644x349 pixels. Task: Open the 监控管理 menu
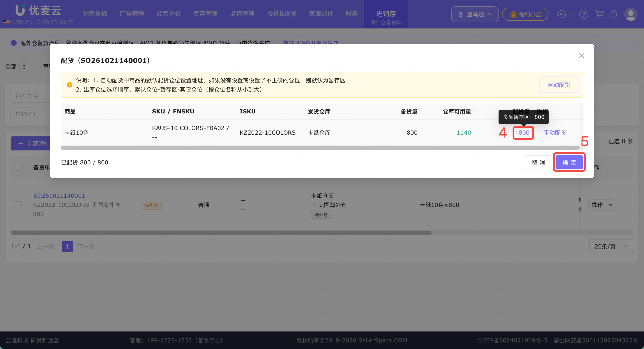point(242,14)
